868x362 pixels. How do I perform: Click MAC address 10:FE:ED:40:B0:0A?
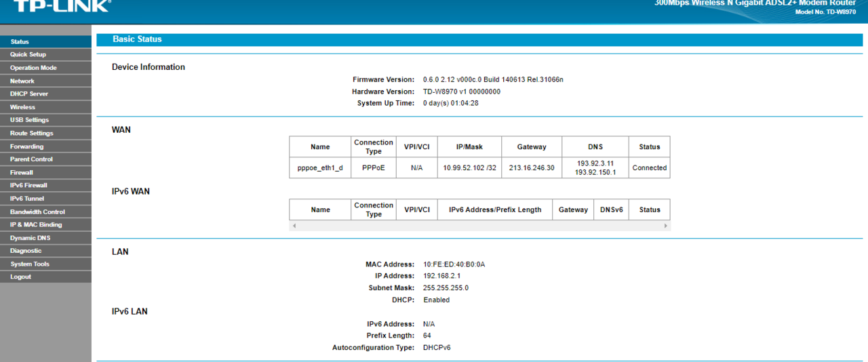pyautogui.click(x=454, y=264)
